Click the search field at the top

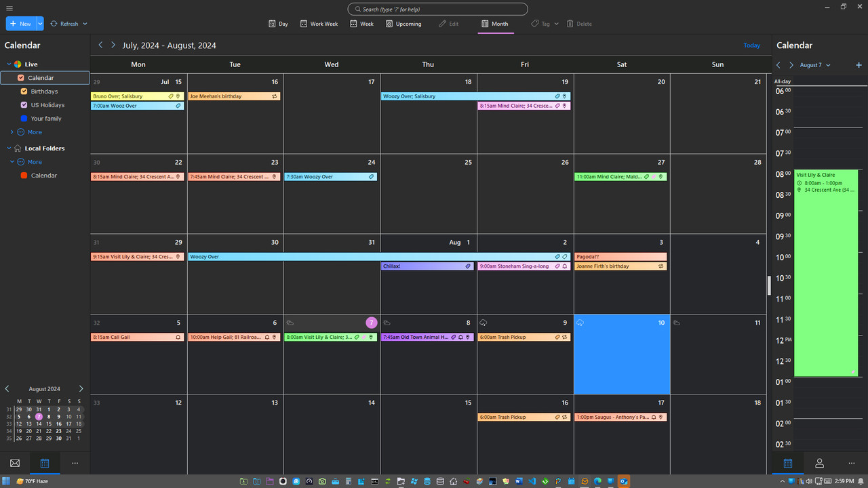[x=437, y=9]
